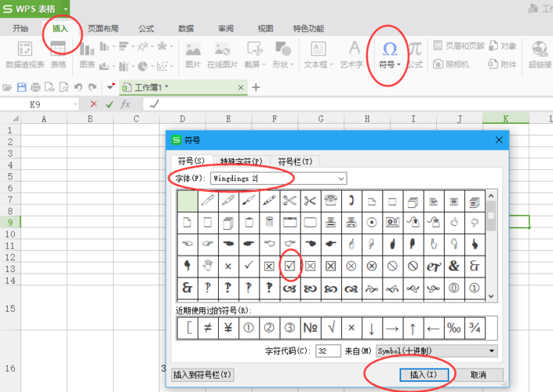553x392 pixels.
Task: Expand the 字体 font dropdown list
Action: (x=341, y=179)
